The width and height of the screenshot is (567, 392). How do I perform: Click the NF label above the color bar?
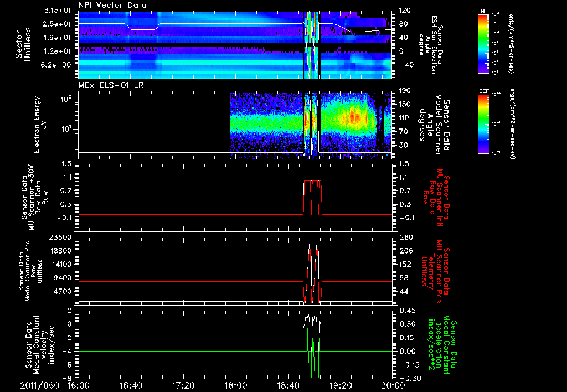[x=483, y=11]
